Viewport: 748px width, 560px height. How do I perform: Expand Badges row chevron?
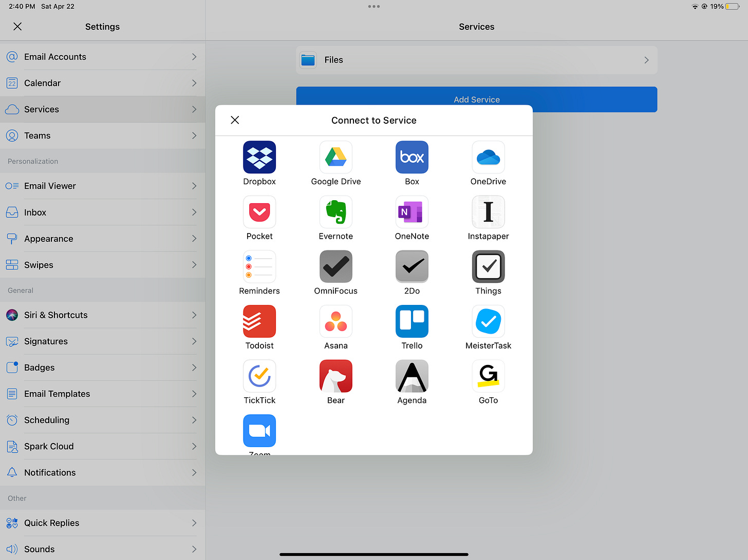pos(194,368)
